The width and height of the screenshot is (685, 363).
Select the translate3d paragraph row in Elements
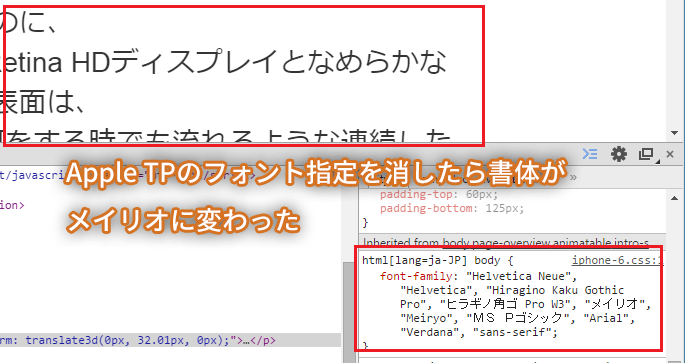(170, 340)
